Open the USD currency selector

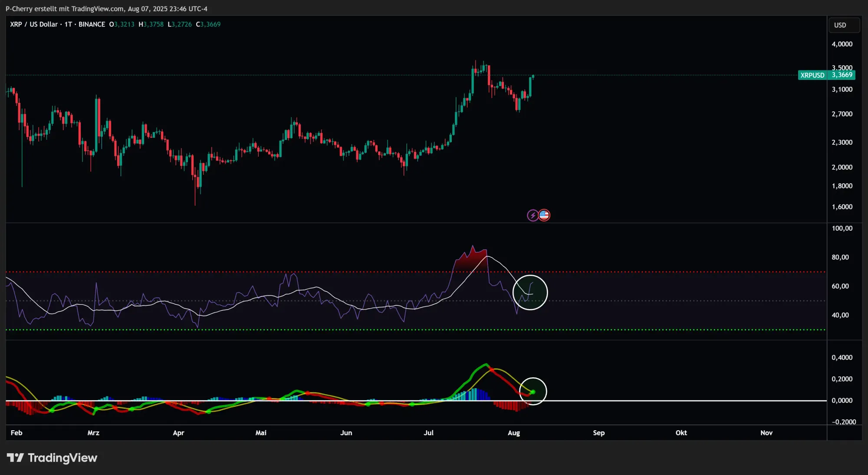[844, 25]
